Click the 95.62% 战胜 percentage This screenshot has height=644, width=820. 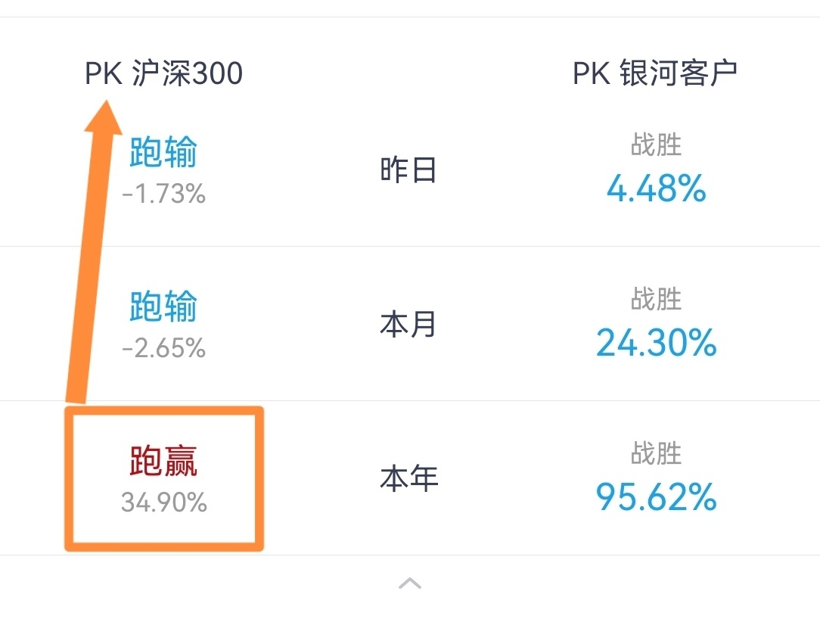click(x=656, y=497)
